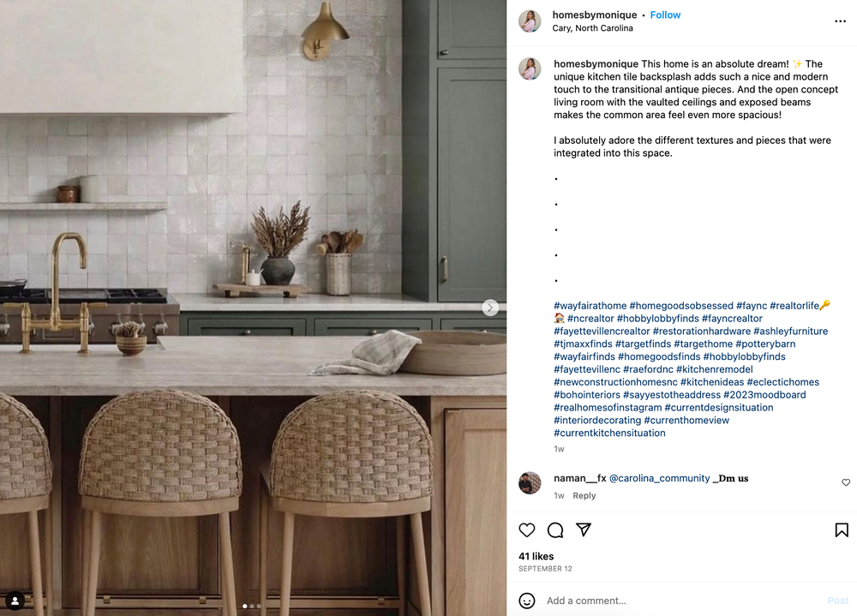Open the three-dot more options menu

point(841,21)
